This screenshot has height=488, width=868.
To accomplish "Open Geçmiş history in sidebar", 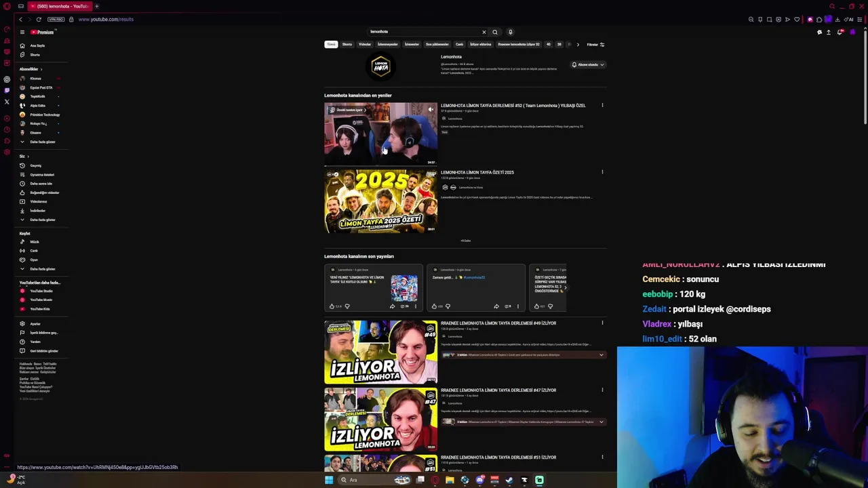I will pos(34,165).
